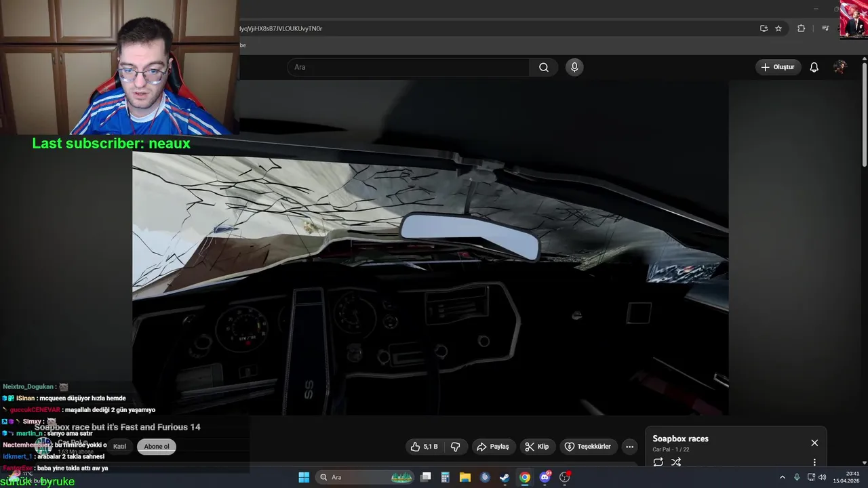Open the 'Soapbox races' playlist title

click(x=680, y=439)
